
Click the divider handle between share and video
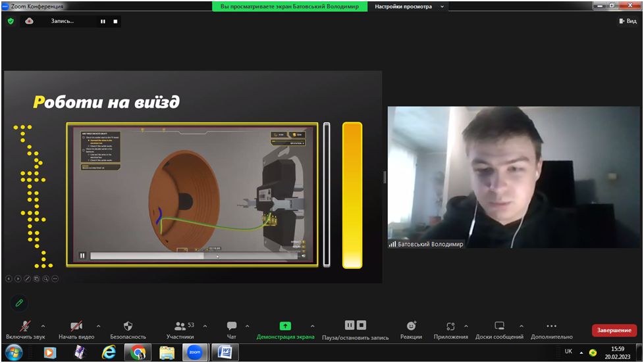pyautogui.click(x=385, y=177)
